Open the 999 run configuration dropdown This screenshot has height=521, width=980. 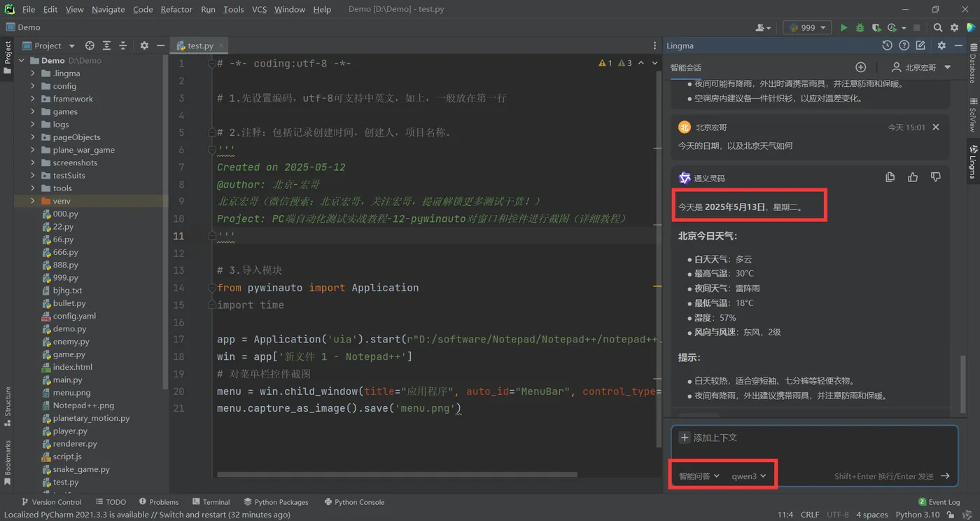[807, 27]
